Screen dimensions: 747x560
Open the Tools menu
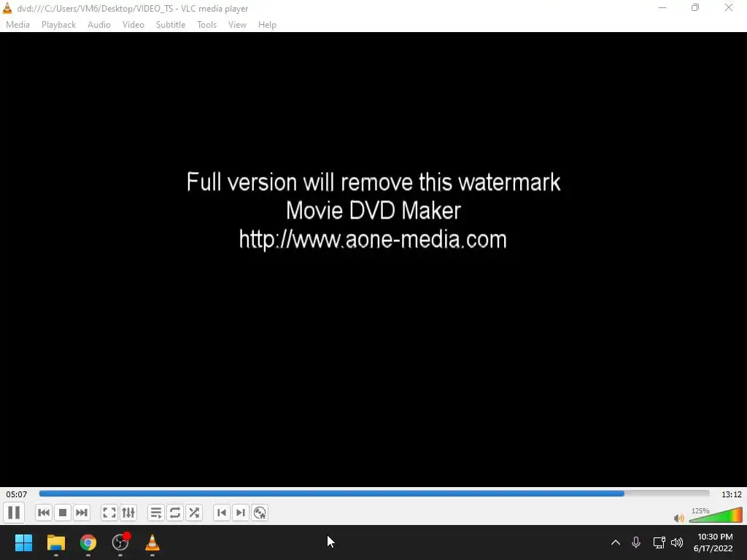(x=206, y=25)
